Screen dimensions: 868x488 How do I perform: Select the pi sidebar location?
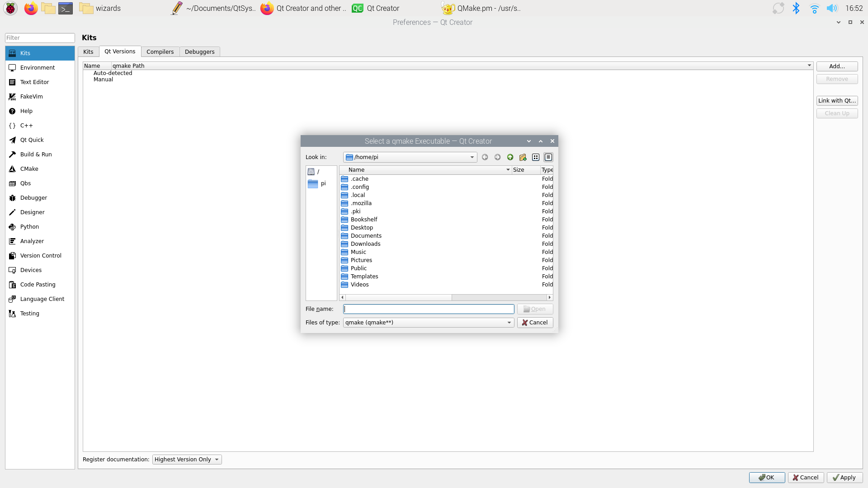(x=321, y=183)
